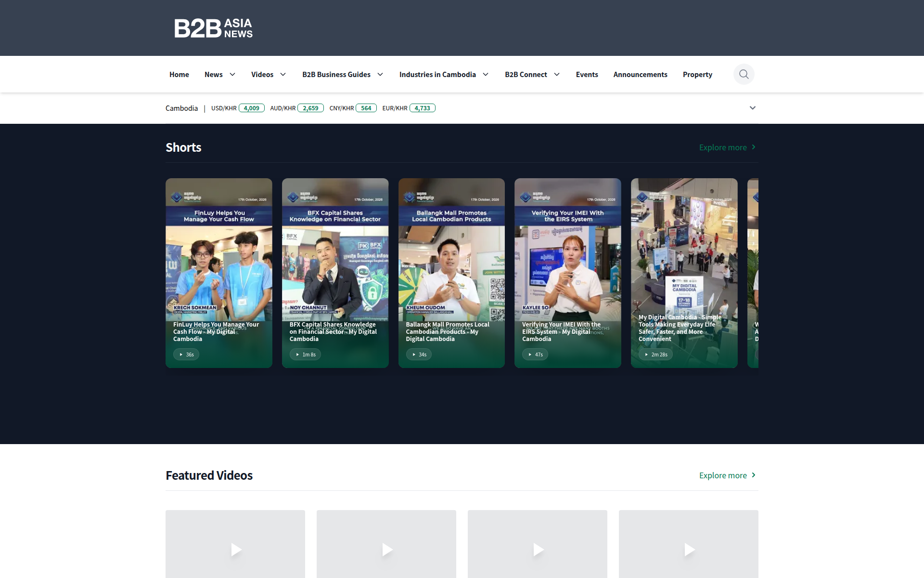The height and width of the screenshot is (578, 924).
Task: Open the search magnifier icon
Action: coord(744,74)
